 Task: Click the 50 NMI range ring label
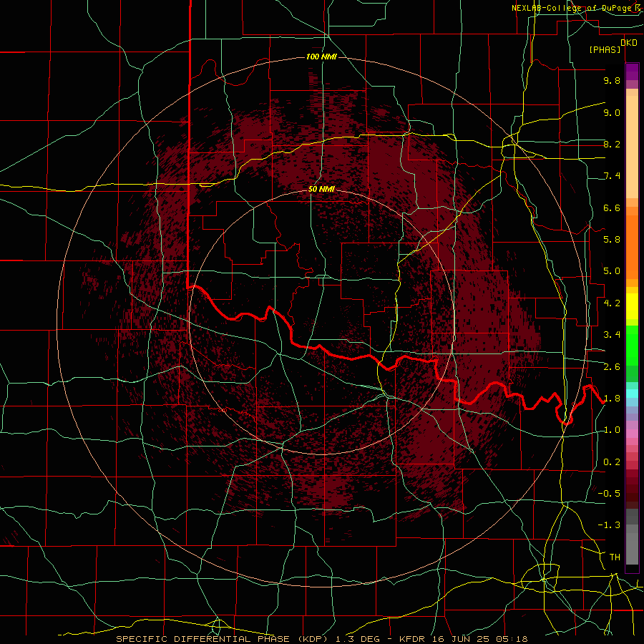coord(321,190)
